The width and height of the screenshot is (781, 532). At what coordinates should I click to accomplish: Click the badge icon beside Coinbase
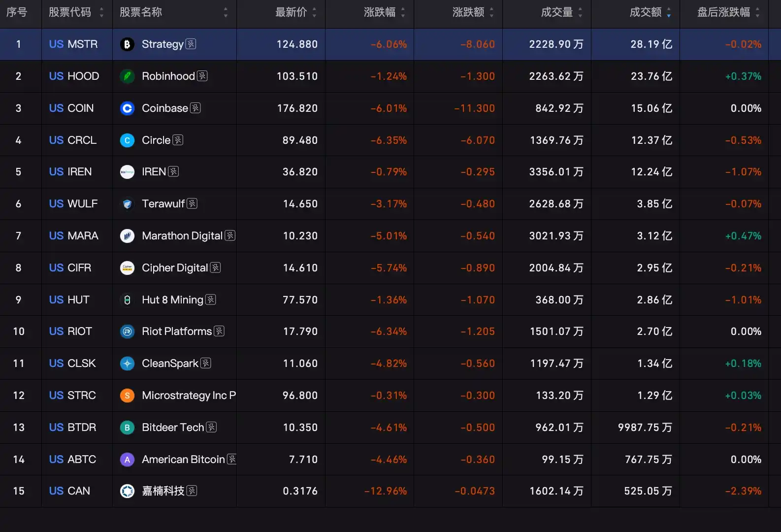point(195,108)
